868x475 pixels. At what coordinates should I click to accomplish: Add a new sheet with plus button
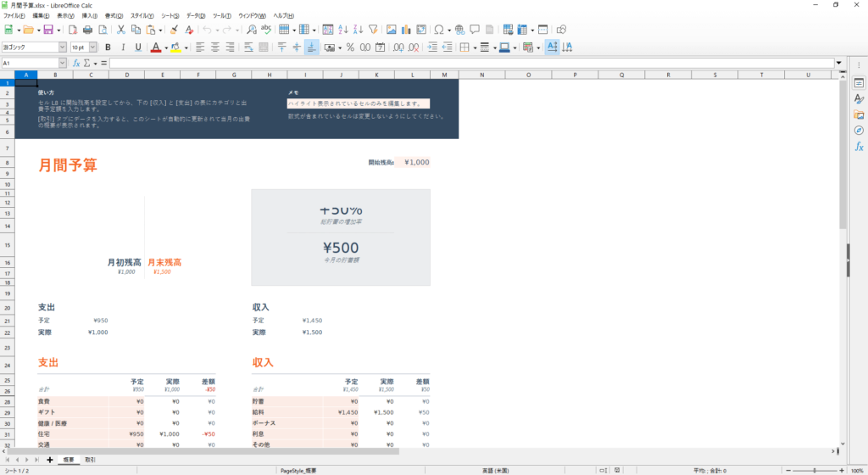[50, 460]
